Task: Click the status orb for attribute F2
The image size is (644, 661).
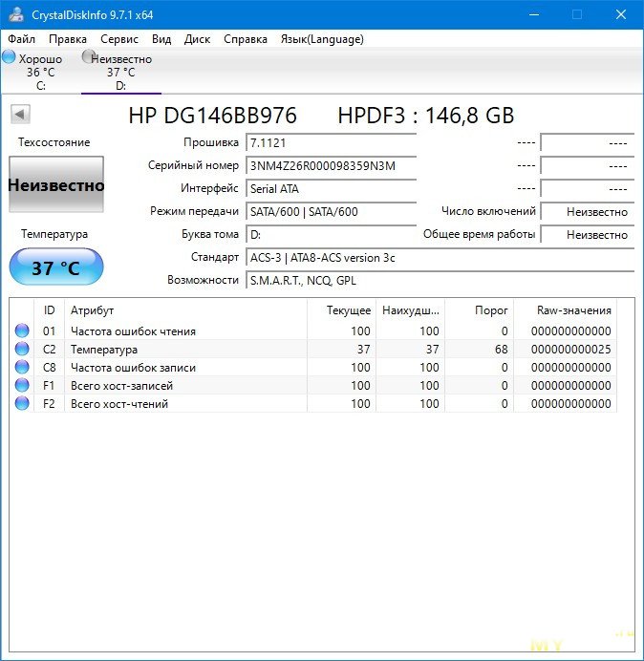Action: pos(22,404)
